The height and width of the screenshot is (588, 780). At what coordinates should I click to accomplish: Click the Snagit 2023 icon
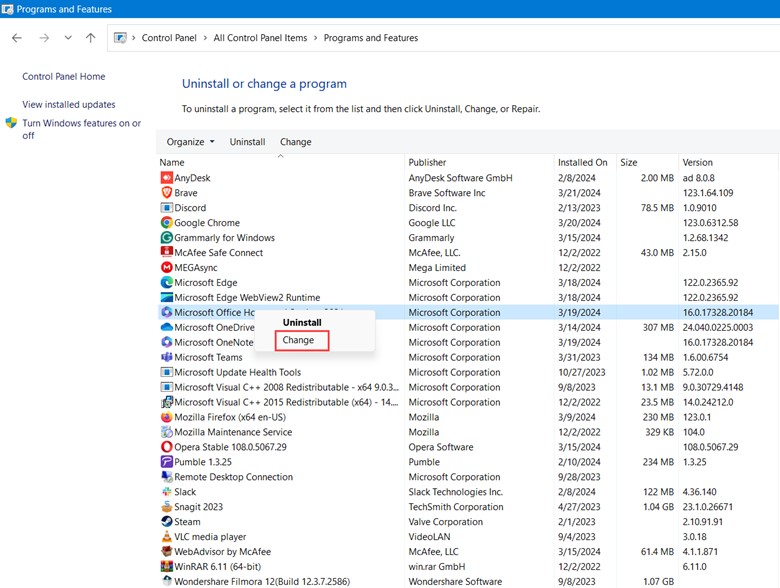[x=167, y=506]
